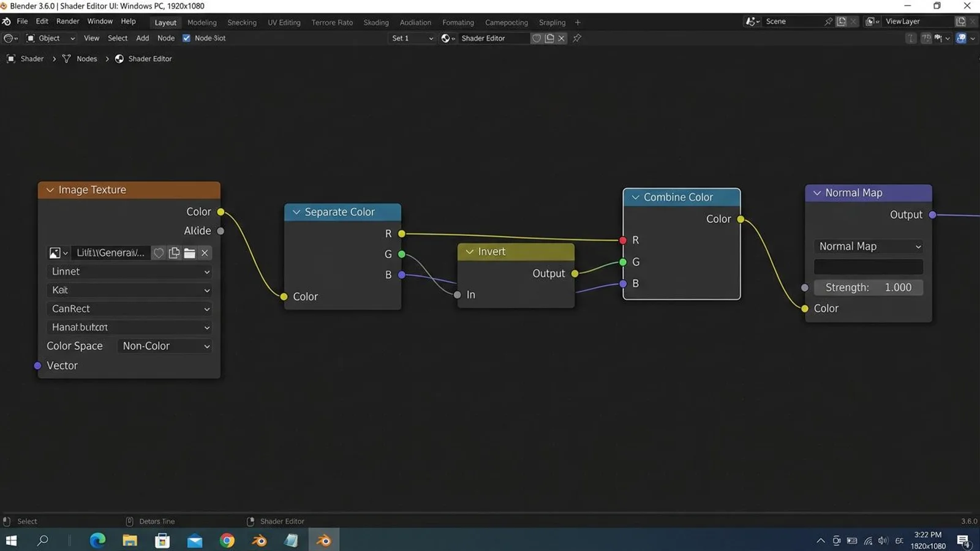Screen dimensions: 980x551
Task: Open image file with the folder icon
Action: point(190,253)
